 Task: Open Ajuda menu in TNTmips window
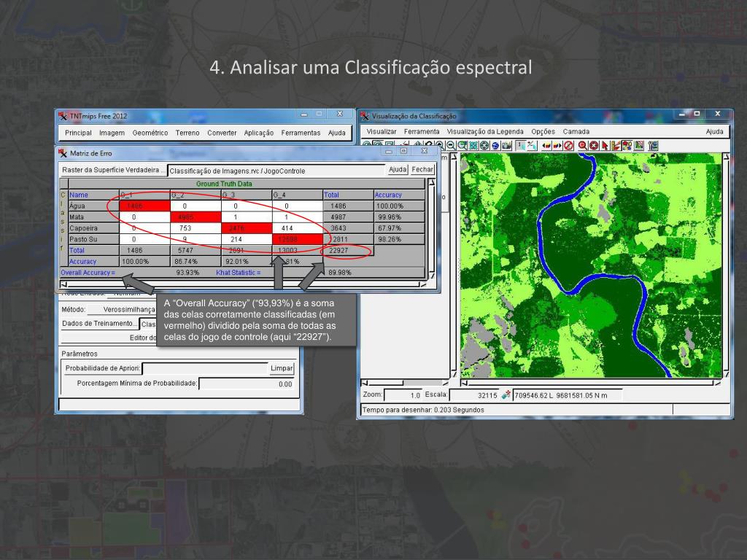point(336,133)
